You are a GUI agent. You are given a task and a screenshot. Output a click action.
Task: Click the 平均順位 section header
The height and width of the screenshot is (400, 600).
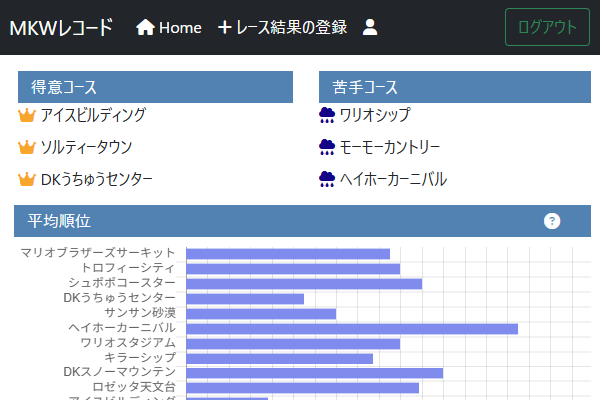60,221
